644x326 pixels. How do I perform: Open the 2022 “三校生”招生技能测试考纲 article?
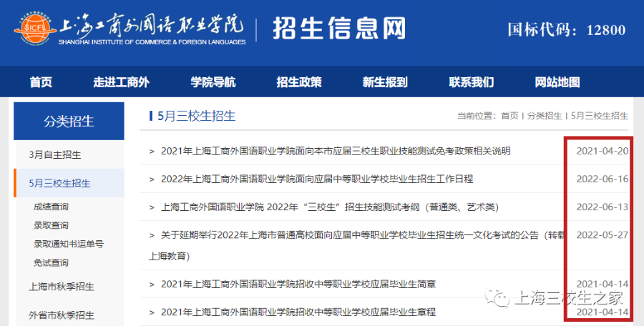tap(330, 207)
